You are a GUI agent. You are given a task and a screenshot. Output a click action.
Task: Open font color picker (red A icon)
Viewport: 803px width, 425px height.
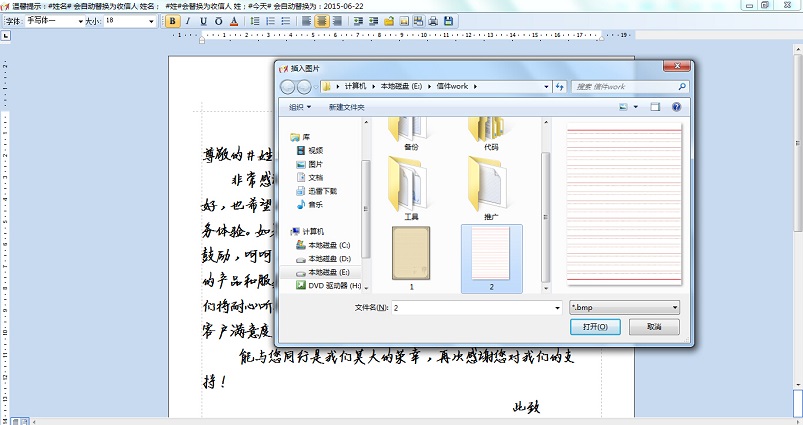click(234, 20)
